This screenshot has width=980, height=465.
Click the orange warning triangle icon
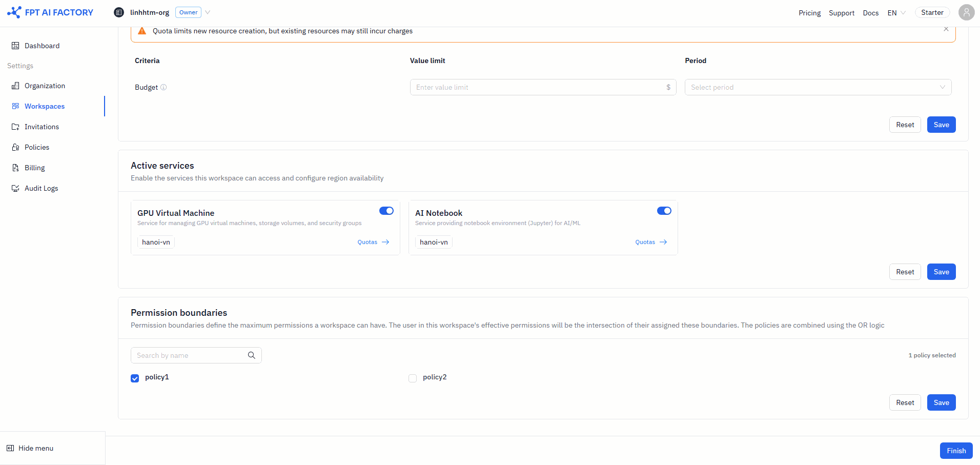click(142, 31)
